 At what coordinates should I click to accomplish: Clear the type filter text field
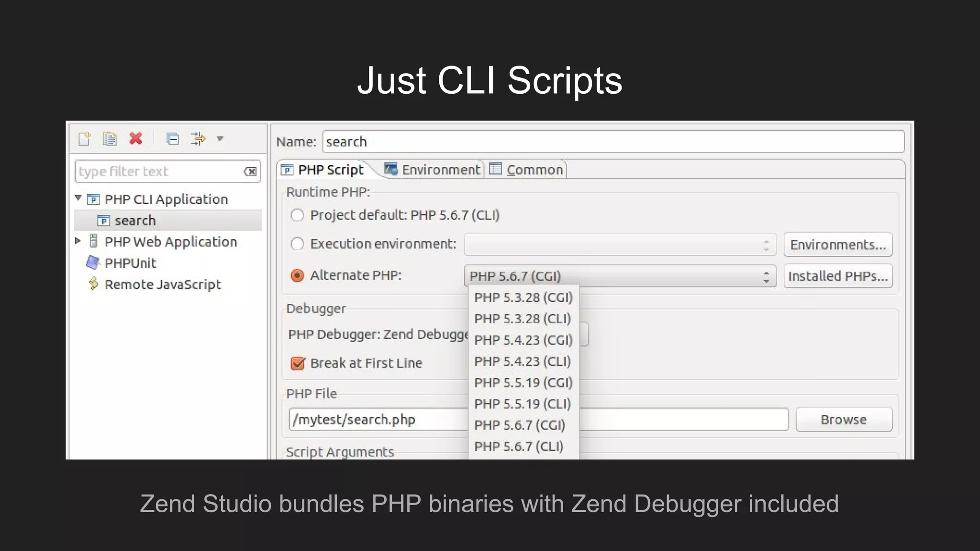tap(250, 172)
